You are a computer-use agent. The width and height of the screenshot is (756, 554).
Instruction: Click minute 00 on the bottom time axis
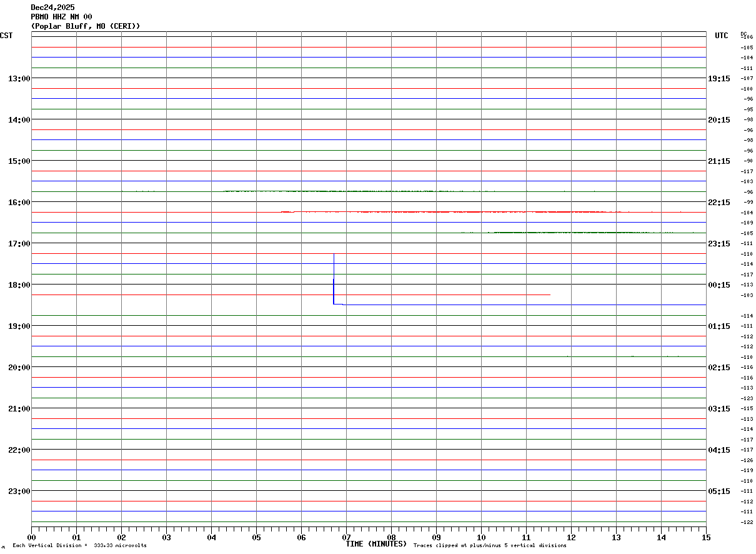point(32,537)
